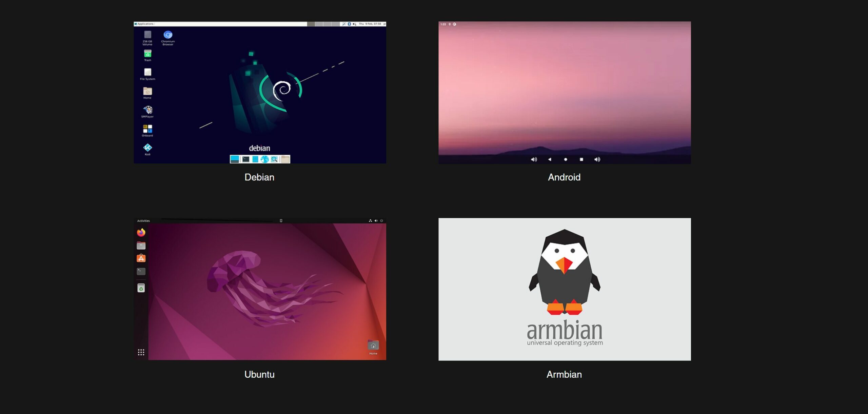This screenshot has width=868, height=414.
Task: Open the File System icon in Debian
Action: pyautogui.click(x=147, y=74)
